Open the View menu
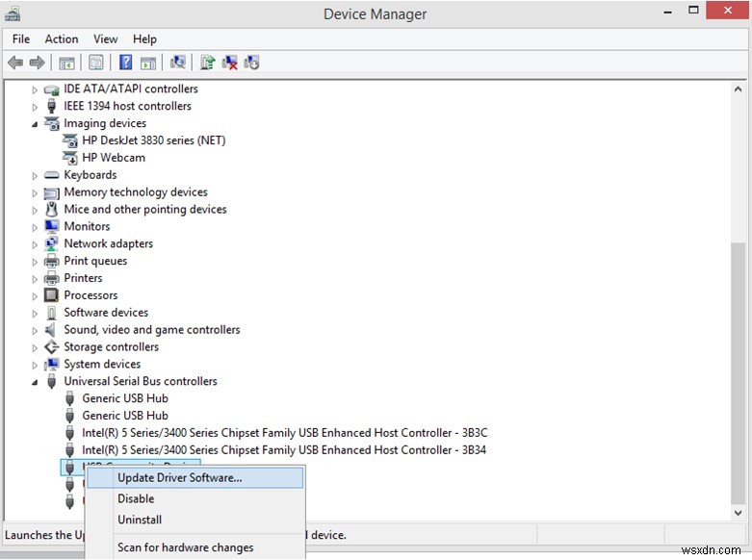752x560 pixels. [106, 39]
